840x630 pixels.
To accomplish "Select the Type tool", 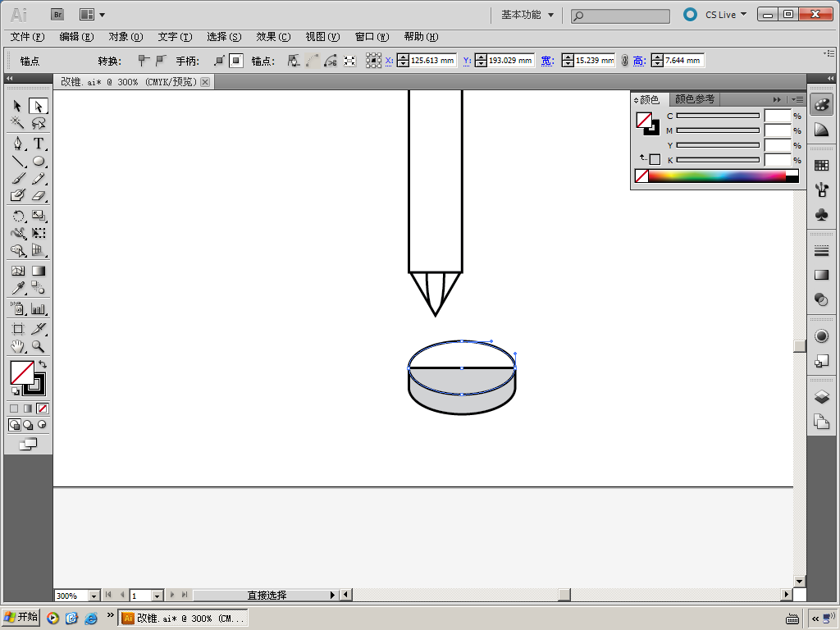I will [x=39, y=144].
